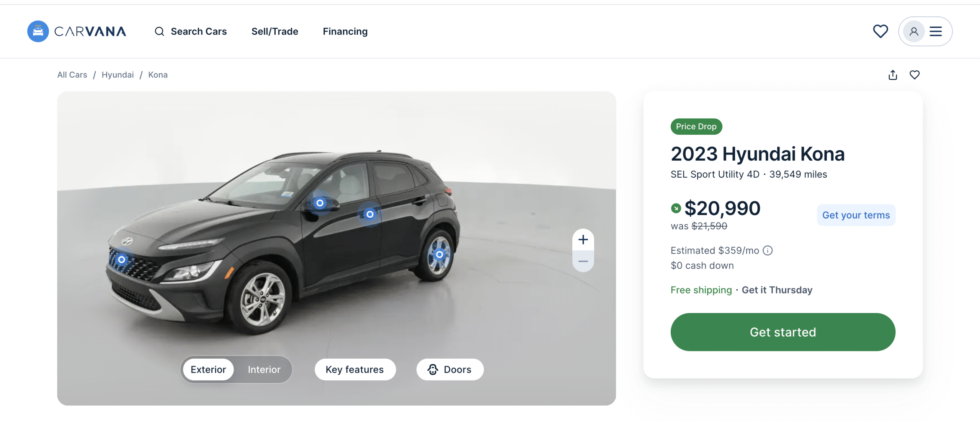
Task: Share this vehicle listing
Action: pyautogui.click(x=893, y=75)
